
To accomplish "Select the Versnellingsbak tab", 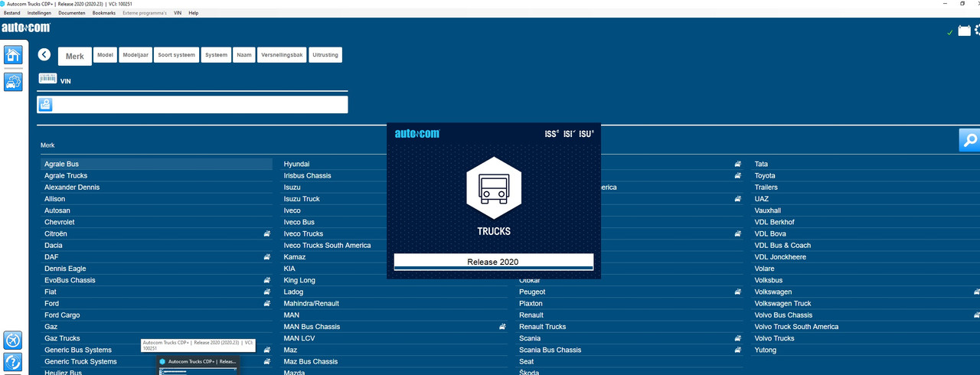I will tap(282, 55).
